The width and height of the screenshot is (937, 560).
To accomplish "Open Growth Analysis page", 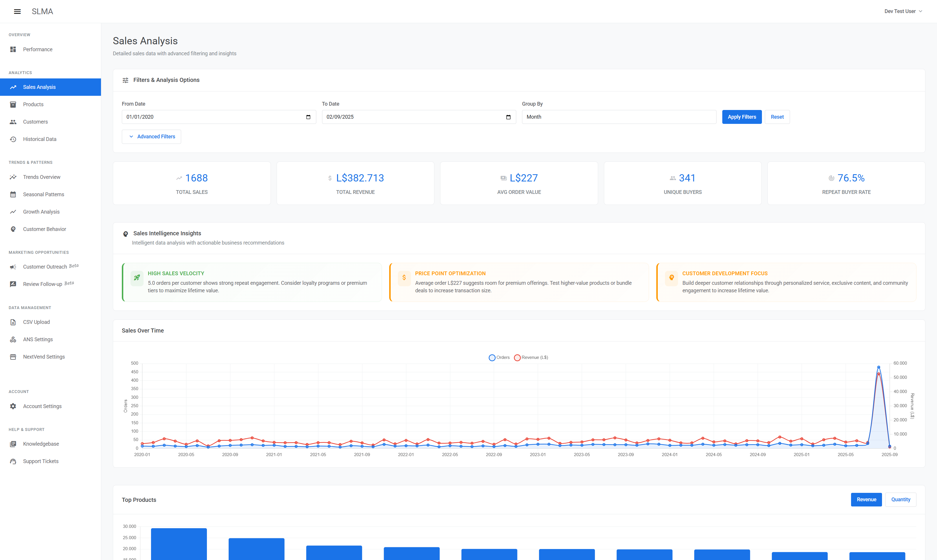I will (x=51, y=212).
